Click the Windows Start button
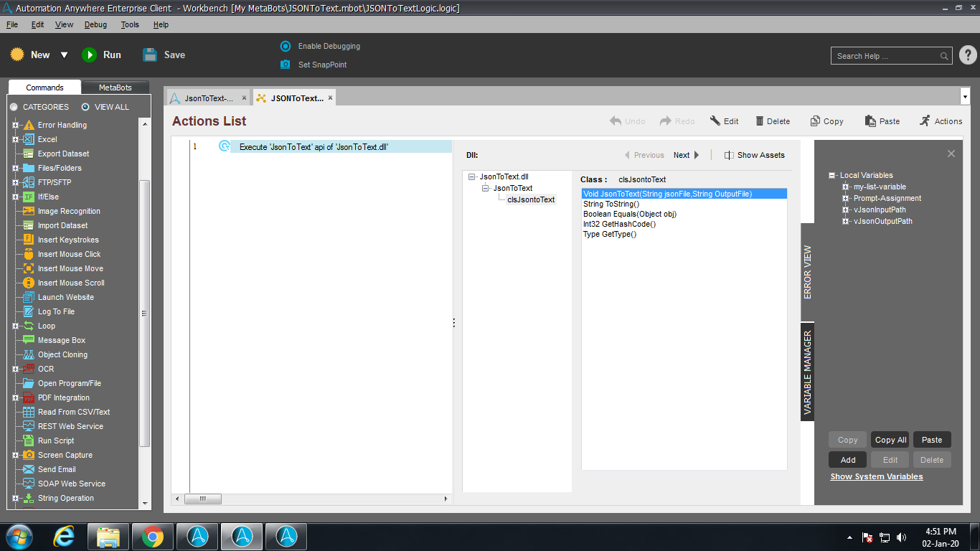This screenshot has width=980, height=551. pyautogui.click(x=19, y=537)
